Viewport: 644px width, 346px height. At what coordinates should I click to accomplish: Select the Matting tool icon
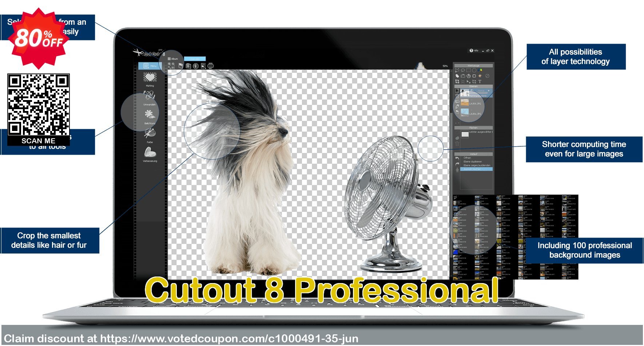[x=150, y=77]
